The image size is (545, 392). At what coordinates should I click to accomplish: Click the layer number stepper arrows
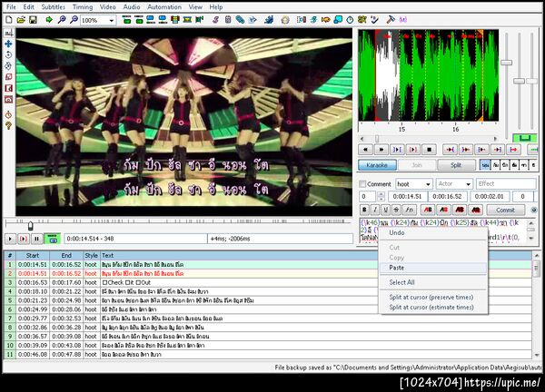coord(381,197)
